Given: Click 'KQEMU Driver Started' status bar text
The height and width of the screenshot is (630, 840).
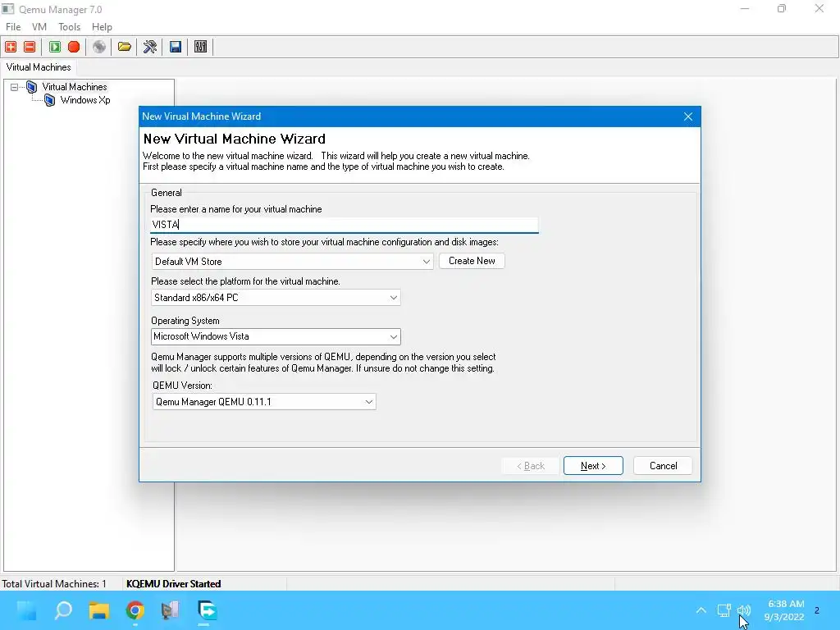Looking at the screenshot, I should [174, 584].
